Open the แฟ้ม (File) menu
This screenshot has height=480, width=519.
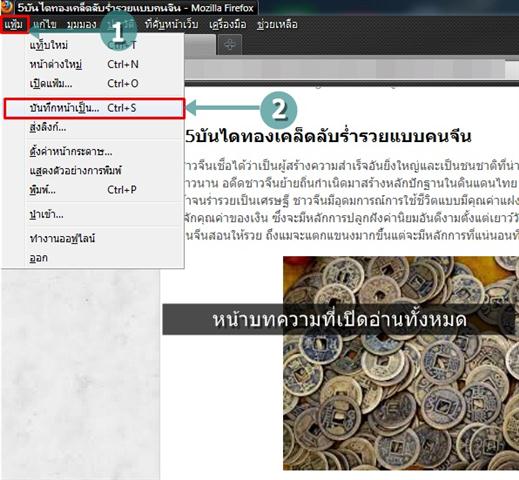click(x=14, y=24)
